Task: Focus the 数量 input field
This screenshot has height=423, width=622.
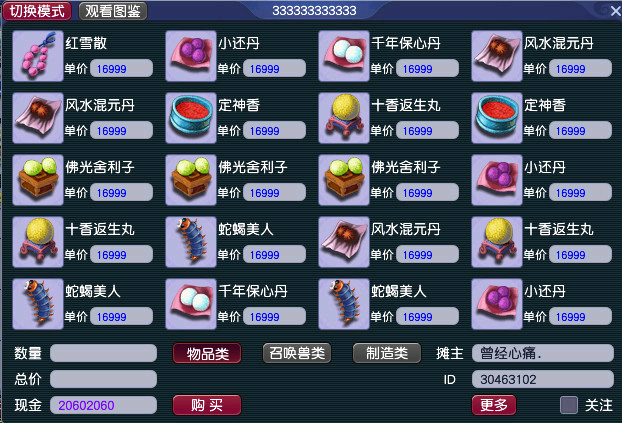Action: pyautogui.click(x=104, y=353)
